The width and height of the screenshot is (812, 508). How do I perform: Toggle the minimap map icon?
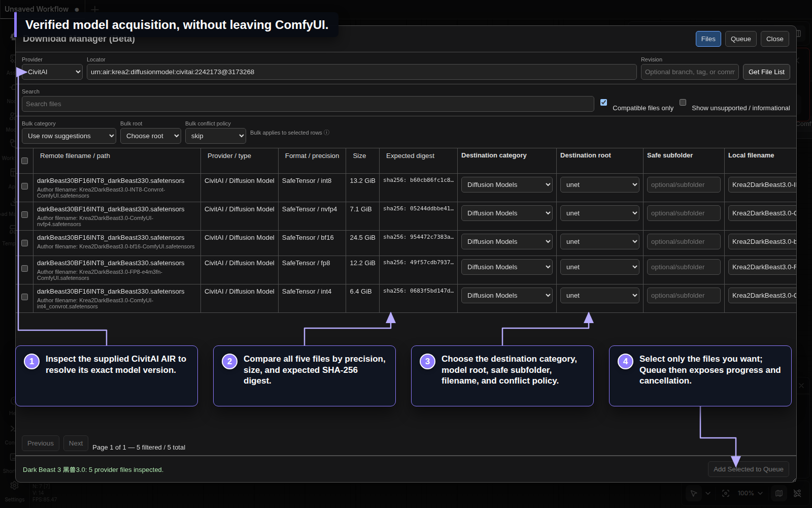click(779, 493)
